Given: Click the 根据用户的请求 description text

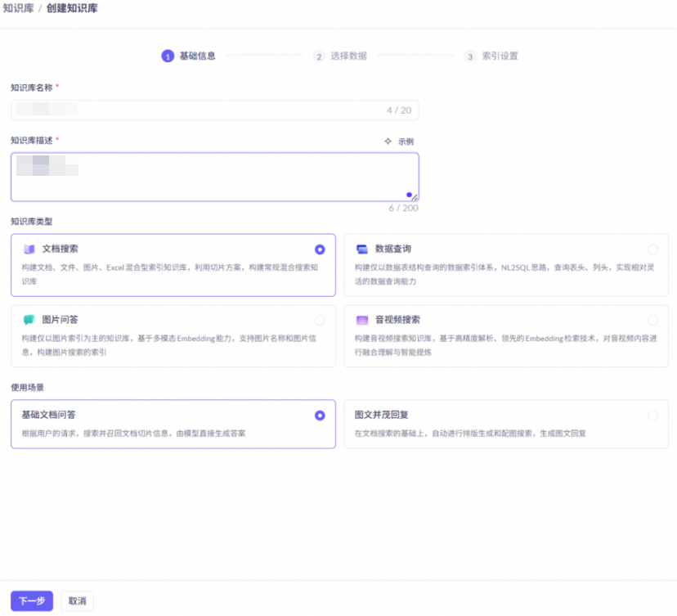Looking at the screenshot, I should click(x=133, y=434).
